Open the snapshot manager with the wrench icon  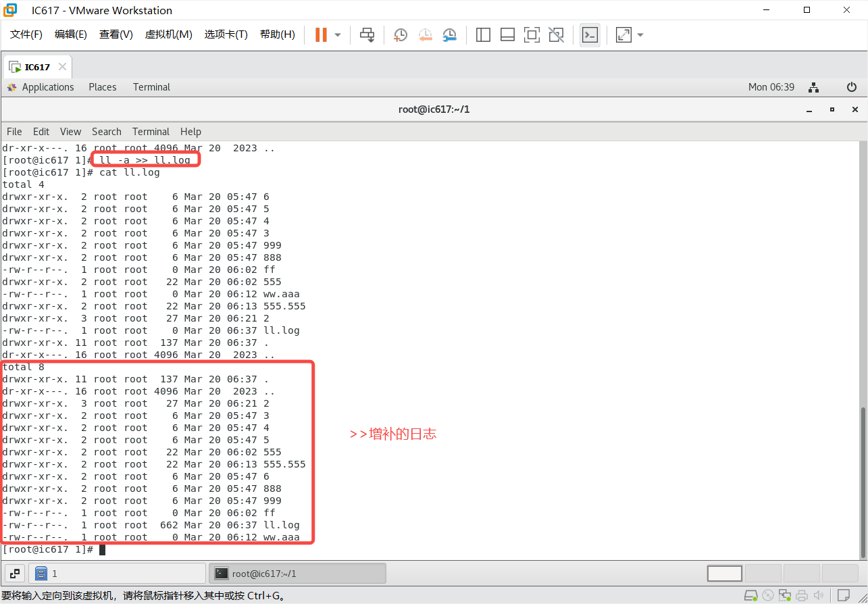tap(450, 34)
